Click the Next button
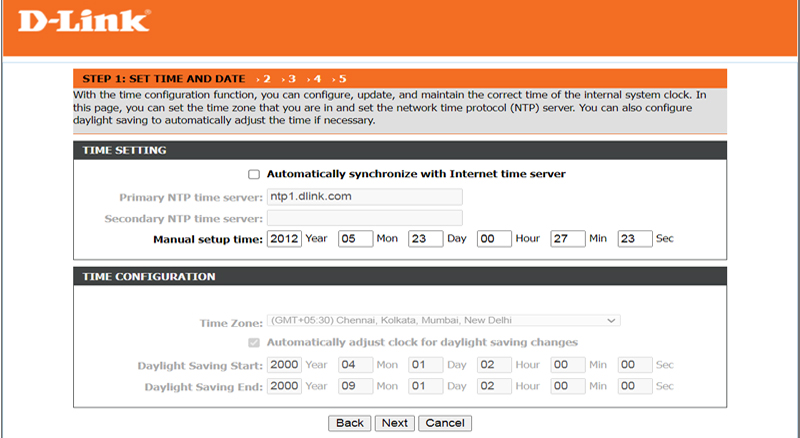 pyautogui.click(x=395, y=423)
